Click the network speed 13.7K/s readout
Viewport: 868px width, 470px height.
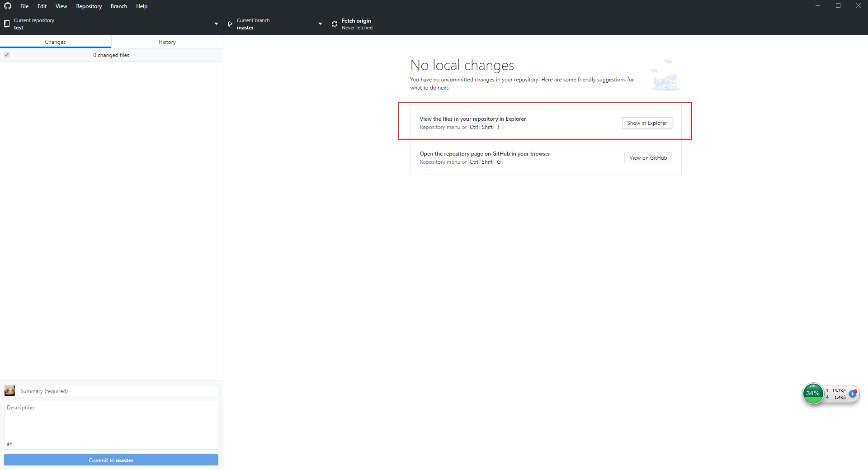tap(839, 390)
